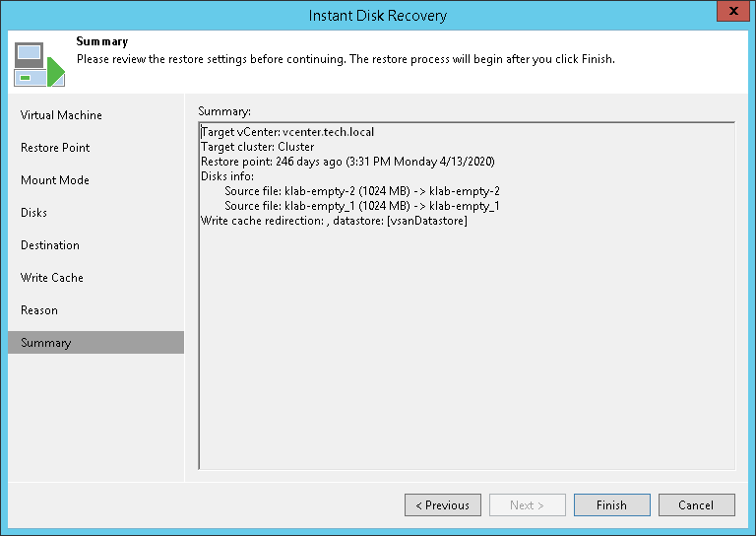Select the klab-empty_1 source file line
This screenshot has width=756, height=536.
click(x=362, y=206)
